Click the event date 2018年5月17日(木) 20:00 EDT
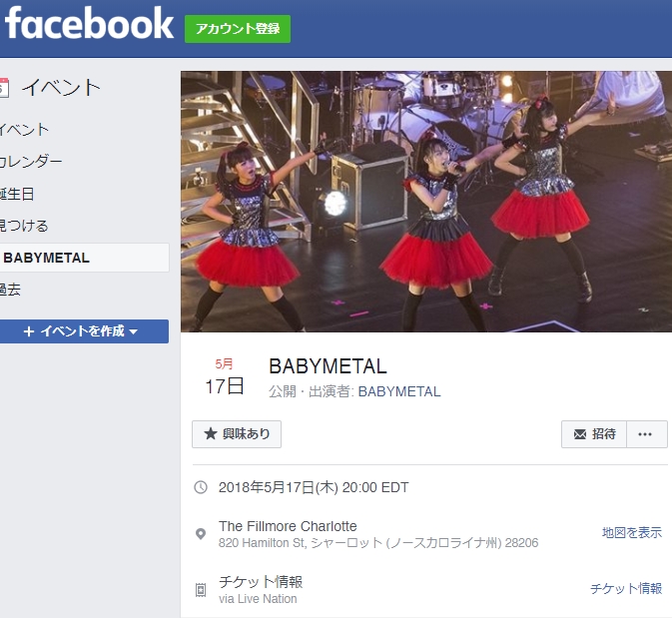The height and width of the screenshot is (618, 672). 314,487
